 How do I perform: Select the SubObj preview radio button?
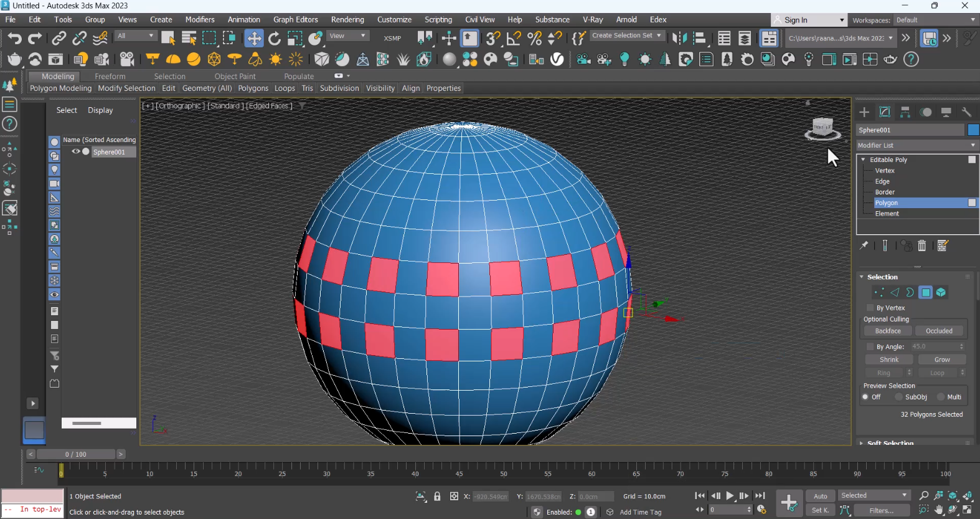(x=898, y=397)
